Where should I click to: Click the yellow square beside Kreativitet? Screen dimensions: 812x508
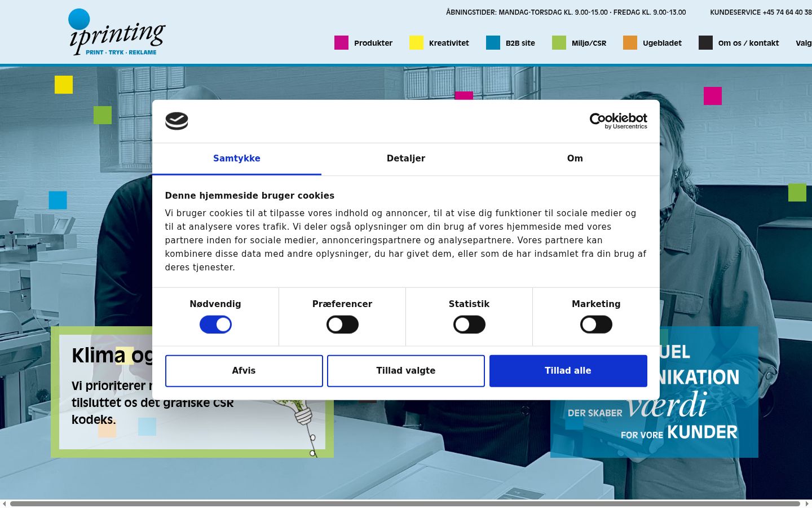pos(416,43)
